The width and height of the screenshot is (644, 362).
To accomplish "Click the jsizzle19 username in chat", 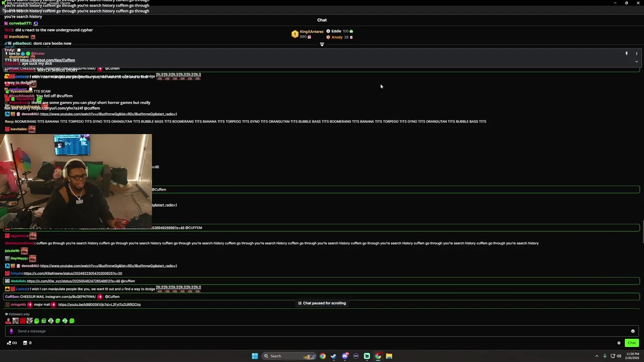I will (x=12, y=251).
